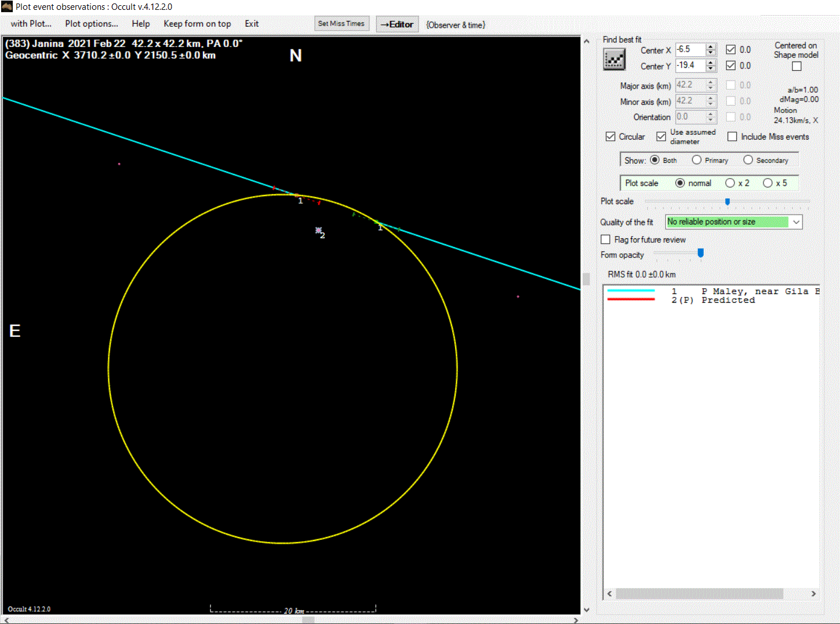Select the 2 (P) Predicted row in list
This screenshot has width=840, height=624.
712,300
